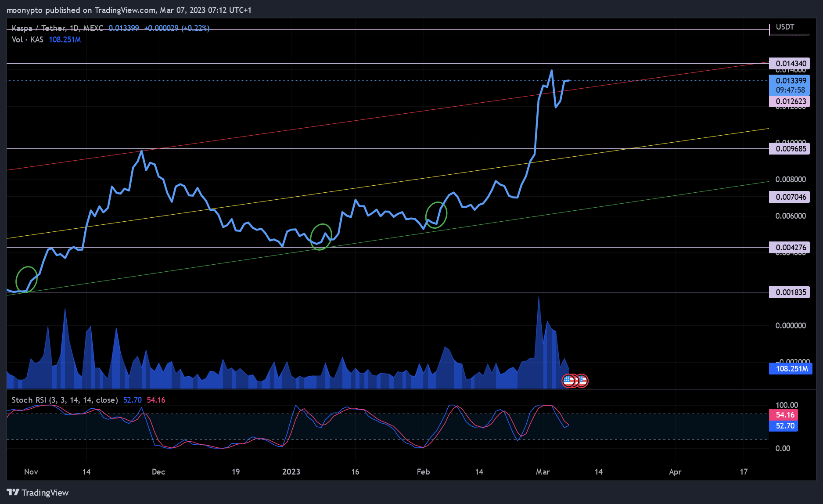The height and width of the screenshot is (504, 823).
Task: Click the green circle drawn in January
Action: pyautogui.click(x=321, y=237)
